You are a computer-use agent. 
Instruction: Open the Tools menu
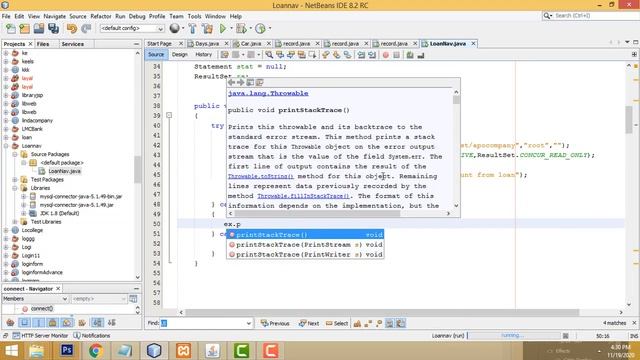(x=194, y=16)
